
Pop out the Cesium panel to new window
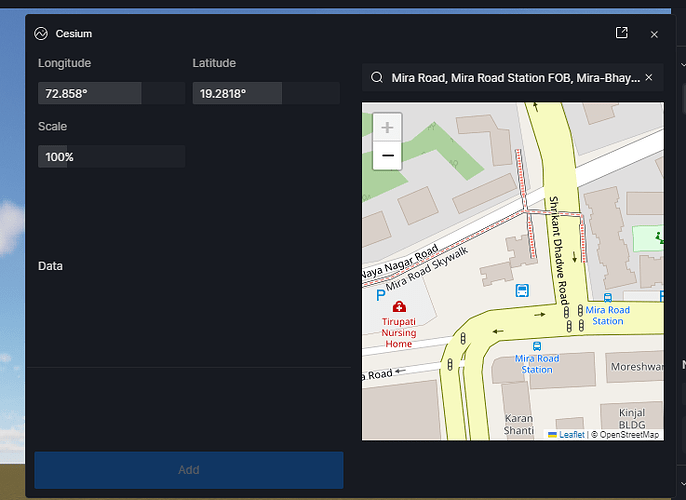622,33
